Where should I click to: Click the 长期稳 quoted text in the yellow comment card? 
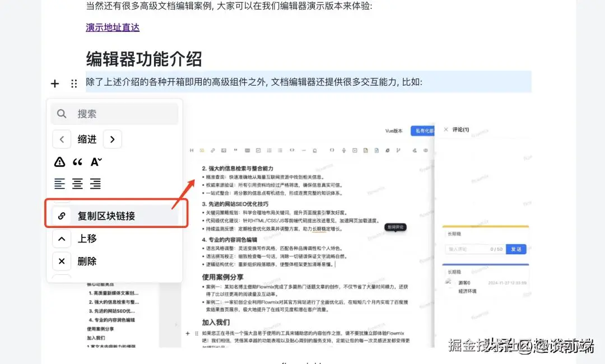point(454,234)
